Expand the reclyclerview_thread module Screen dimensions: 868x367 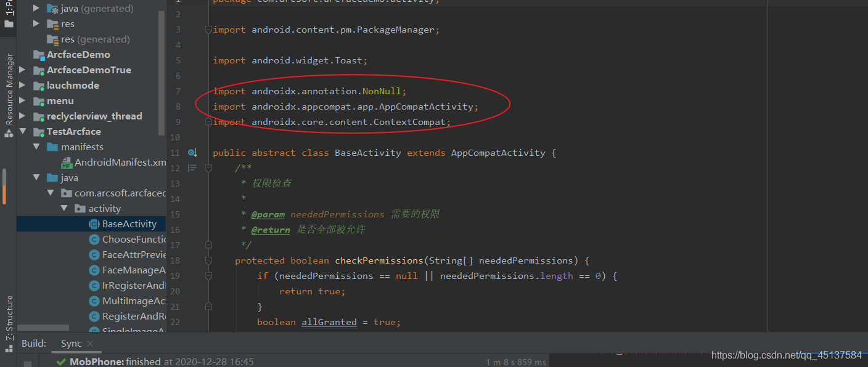point(22,116)
